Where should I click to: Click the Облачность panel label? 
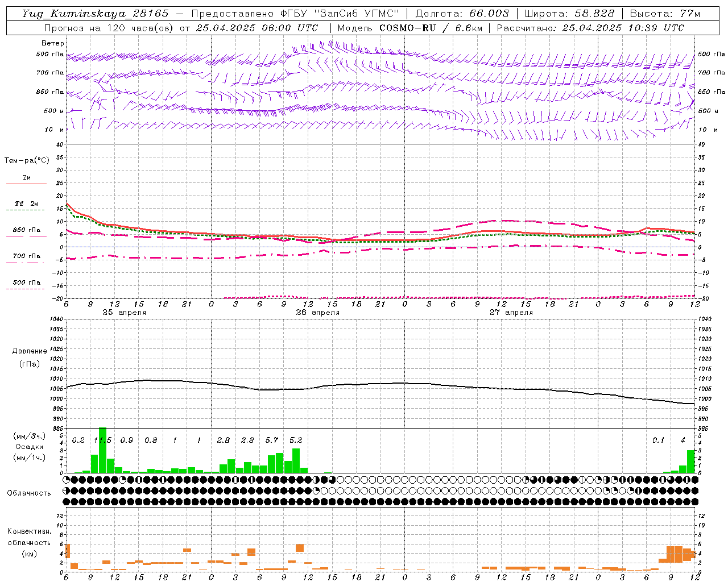point(29,493)
